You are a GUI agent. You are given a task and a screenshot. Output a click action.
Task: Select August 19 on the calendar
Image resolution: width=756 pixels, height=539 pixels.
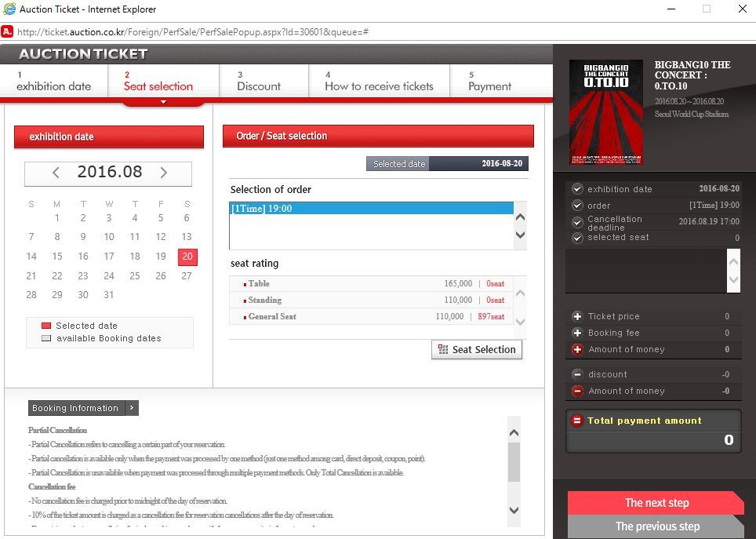(161, 257)
